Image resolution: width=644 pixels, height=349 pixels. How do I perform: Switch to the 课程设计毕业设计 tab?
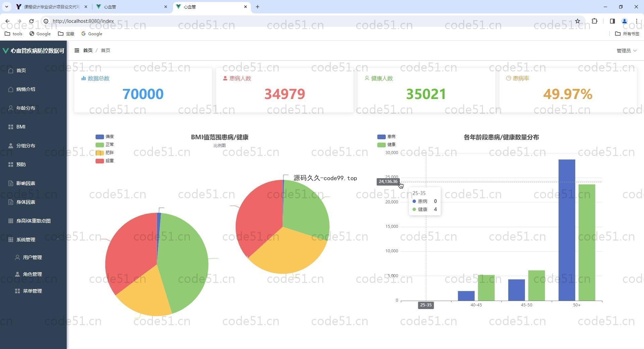click(x=52, y=7)
